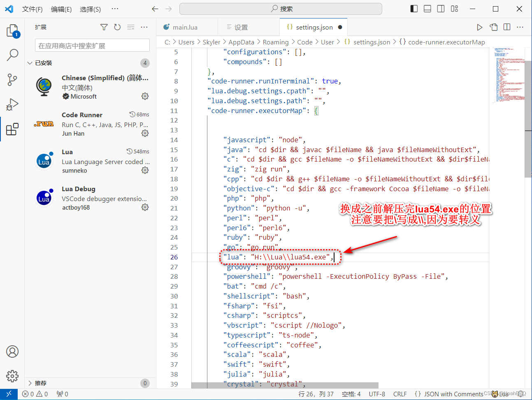
Task: Open the 选择(S) menu
Action: coord(90,9)
